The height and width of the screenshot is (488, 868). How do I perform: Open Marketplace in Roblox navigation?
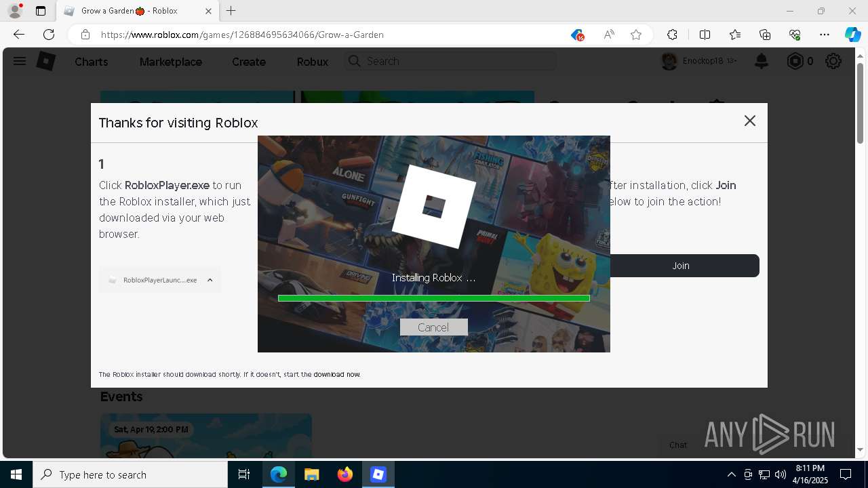(x=171, y=62)
